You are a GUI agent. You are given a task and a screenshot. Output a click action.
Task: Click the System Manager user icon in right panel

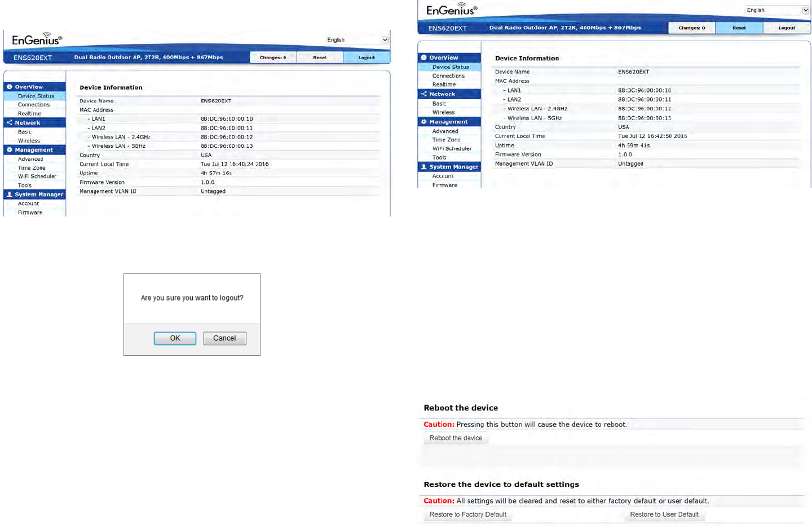tap(423, 166)
